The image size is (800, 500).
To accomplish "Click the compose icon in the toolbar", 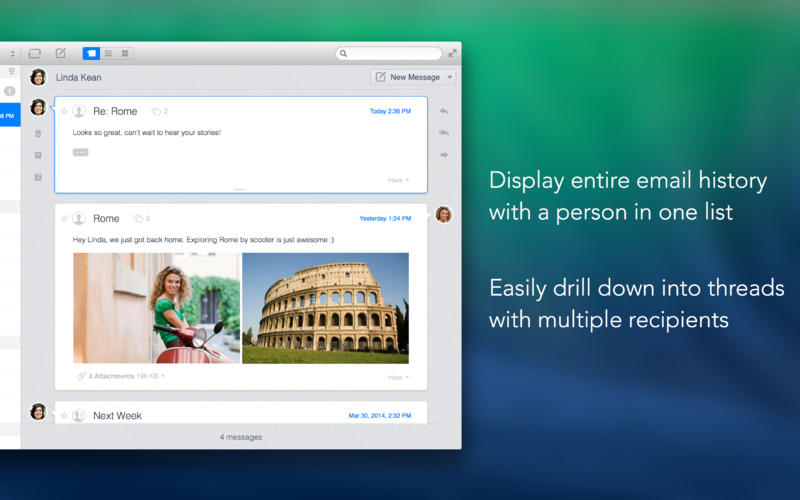I will pyautogui.click(x=61, y=53).
